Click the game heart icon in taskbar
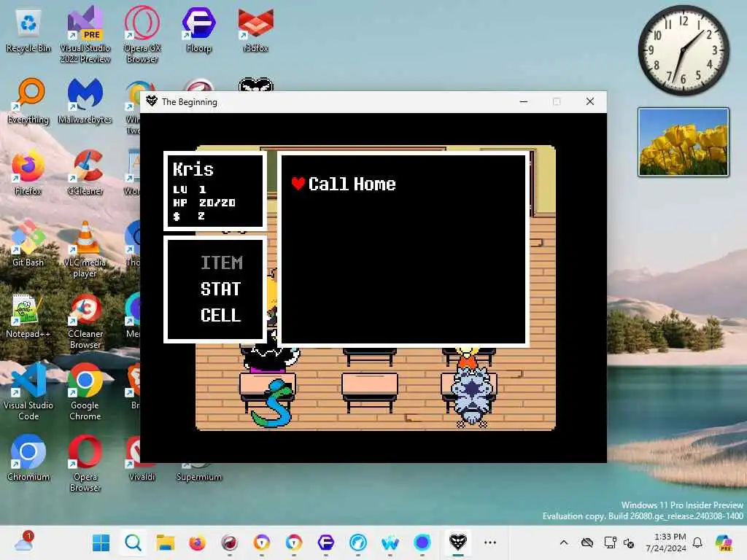Image resolution: width=747 pixels, height=560 pixels. (458, 542)
